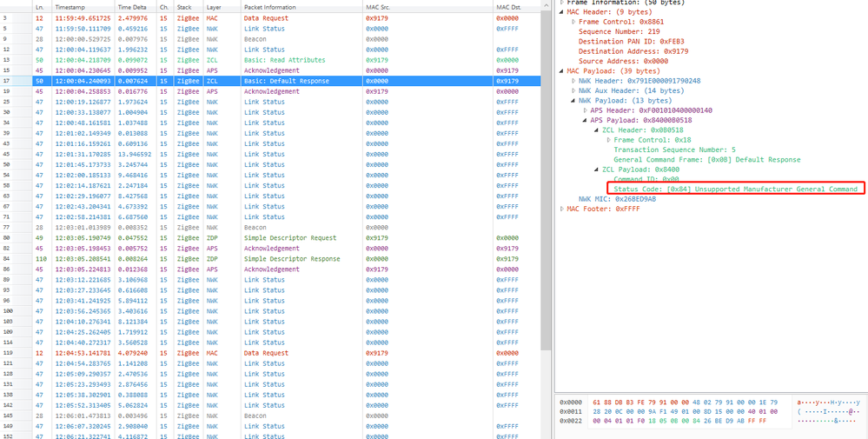Screen dimensions: 868x439
Task: Select Transaction Sequence Number: 5 field
Action: [x=675, y=150]
